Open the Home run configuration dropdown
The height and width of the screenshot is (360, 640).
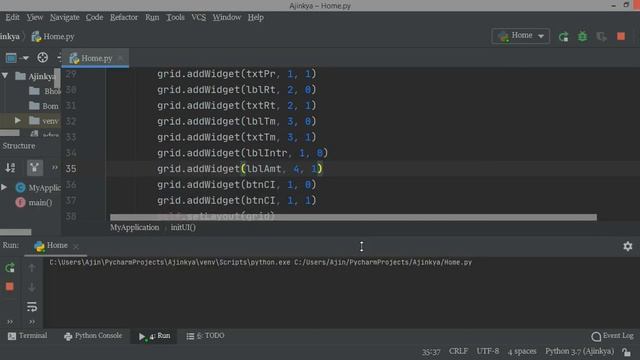click(521, 36)
